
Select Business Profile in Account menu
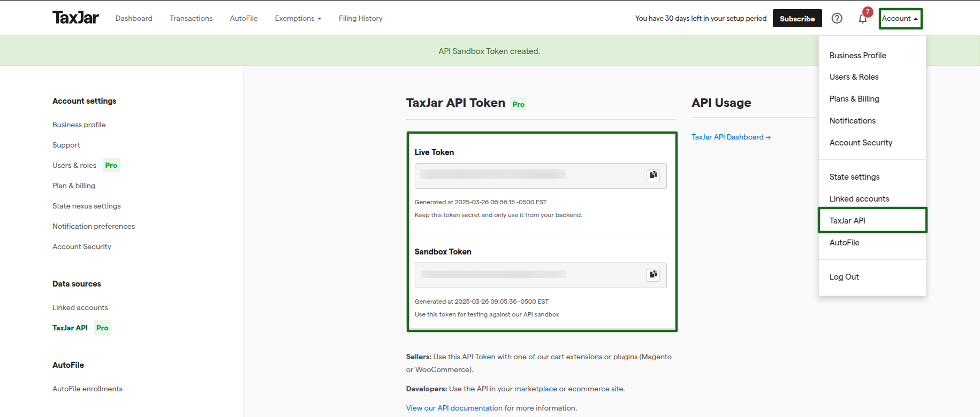[x=858, y=56]
